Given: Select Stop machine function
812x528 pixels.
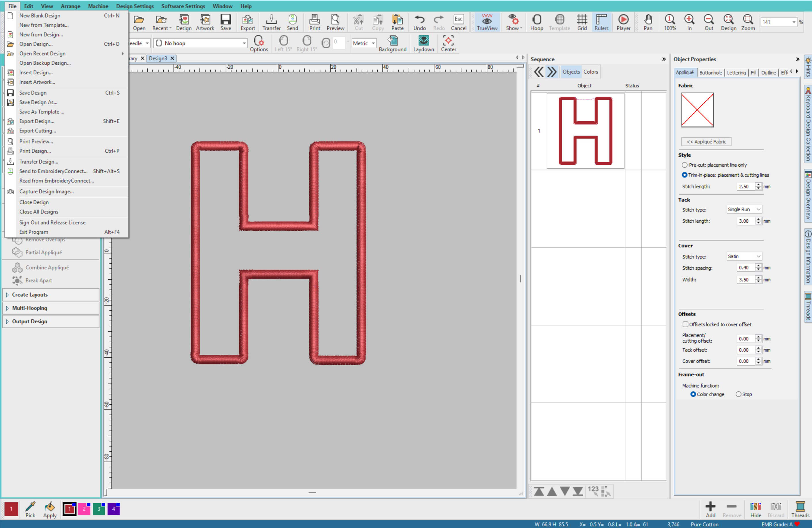Looking at the screenshot, I should [738, 394].
